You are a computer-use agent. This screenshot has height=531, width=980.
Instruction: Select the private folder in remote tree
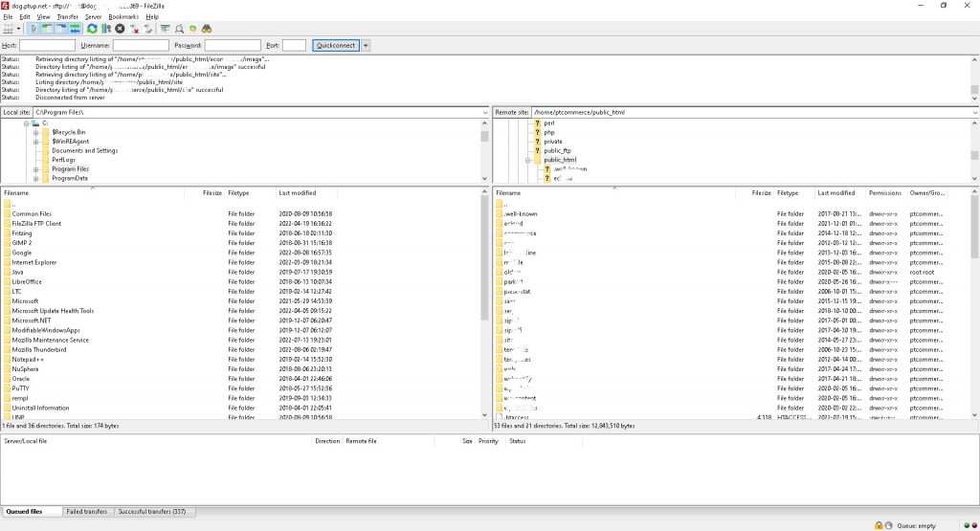click(552, 142)
